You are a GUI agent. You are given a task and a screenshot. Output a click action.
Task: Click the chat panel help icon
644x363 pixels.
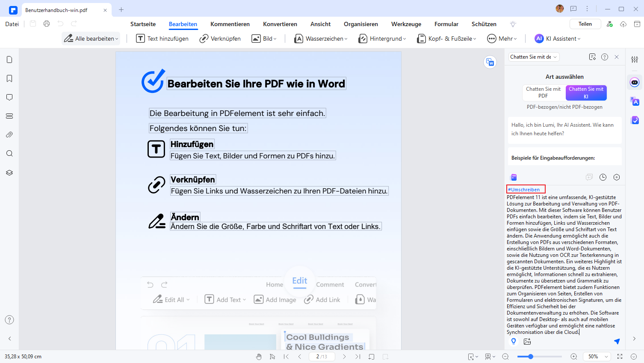pos(605,57)
